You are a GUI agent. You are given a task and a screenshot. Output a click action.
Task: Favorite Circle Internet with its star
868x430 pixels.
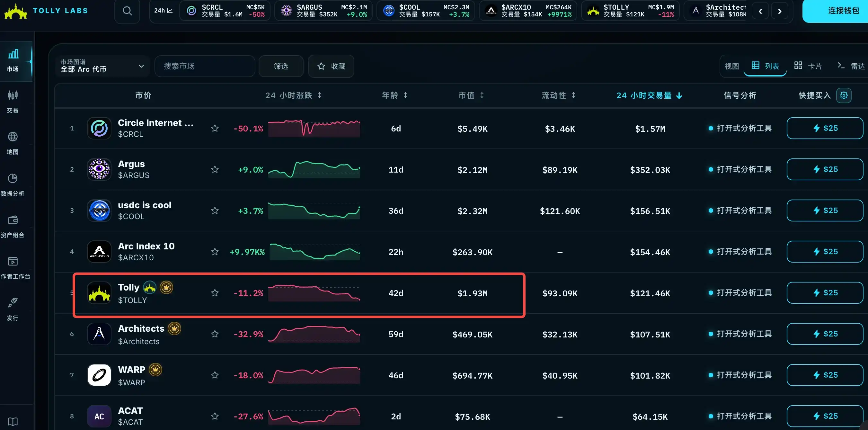pos(215,128)
